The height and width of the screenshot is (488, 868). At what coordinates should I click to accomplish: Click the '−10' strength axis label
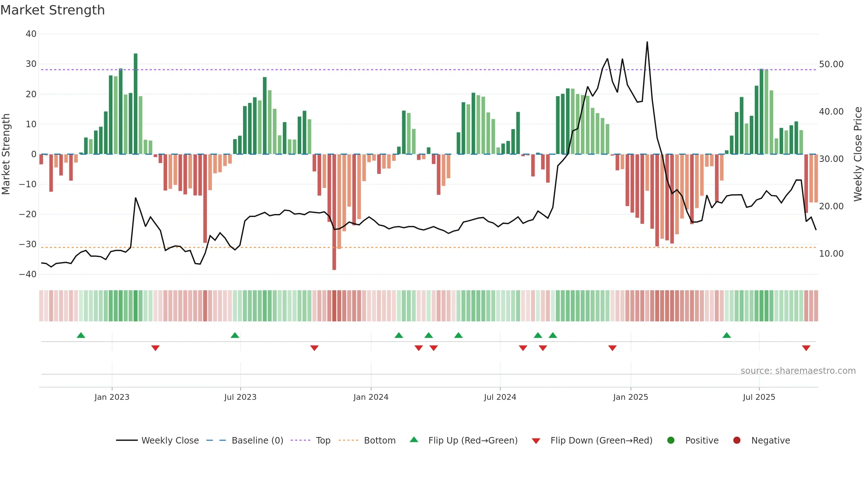tap(28, 184)
